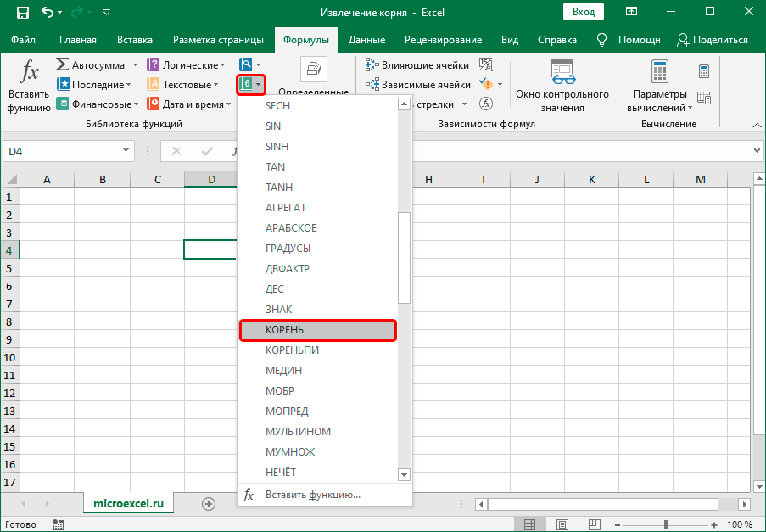Click the Undo arrow icon
766x532 pixels.
48,13
